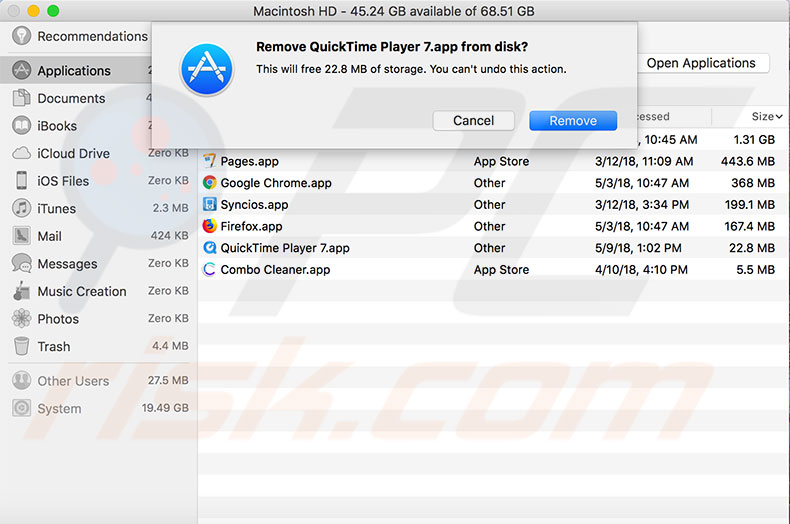
Task: Click the Applications sidebar icon
Action: click(x=21, y=70)
